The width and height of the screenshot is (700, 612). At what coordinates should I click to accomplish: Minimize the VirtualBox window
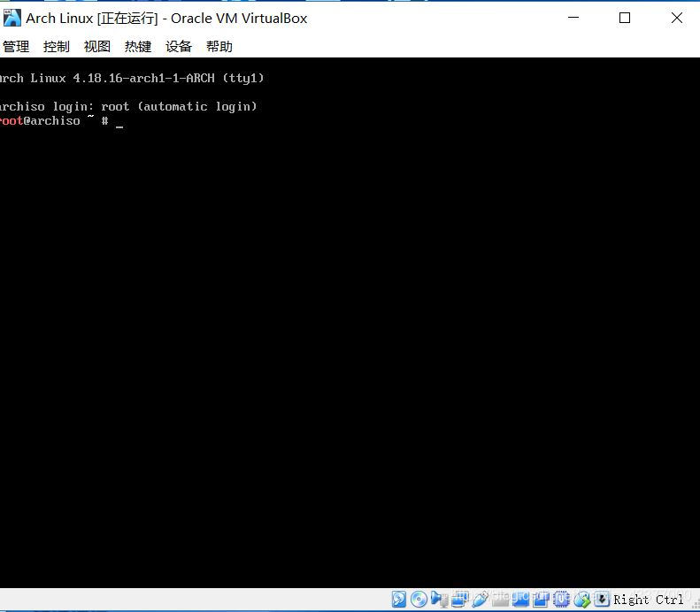[573, 18]
